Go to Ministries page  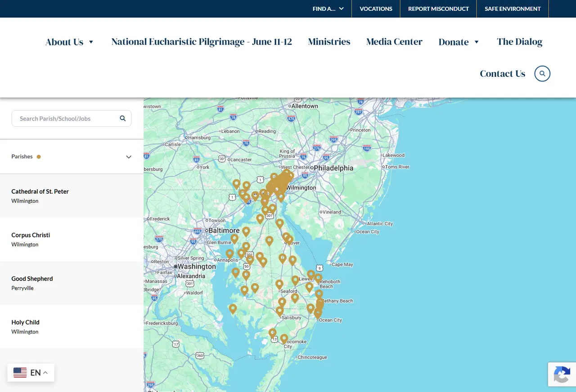329,42
